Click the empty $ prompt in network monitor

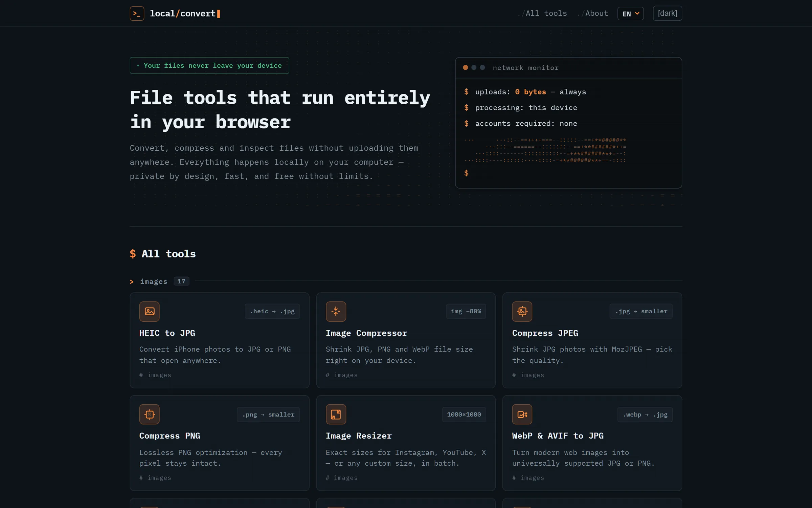(466, 173)
